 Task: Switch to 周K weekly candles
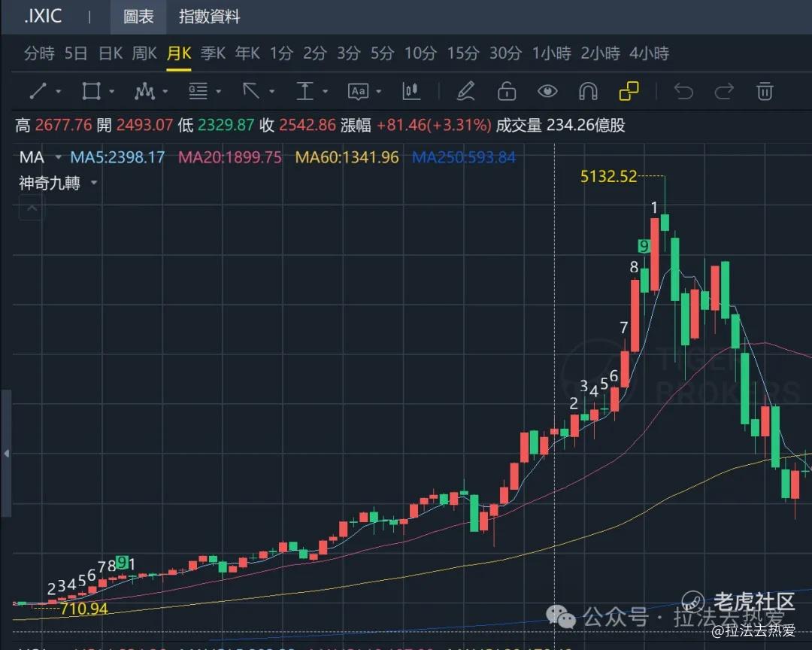coord(144,53)
